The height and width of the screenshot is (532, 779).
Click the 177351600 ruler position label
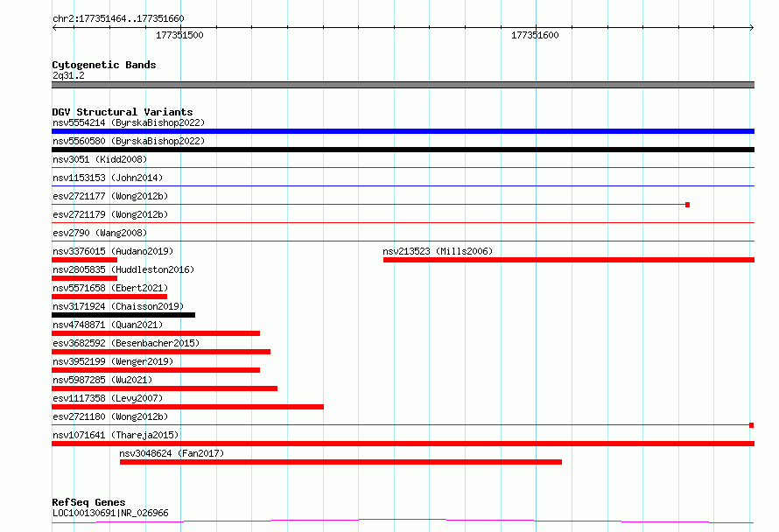coord(535,35)
